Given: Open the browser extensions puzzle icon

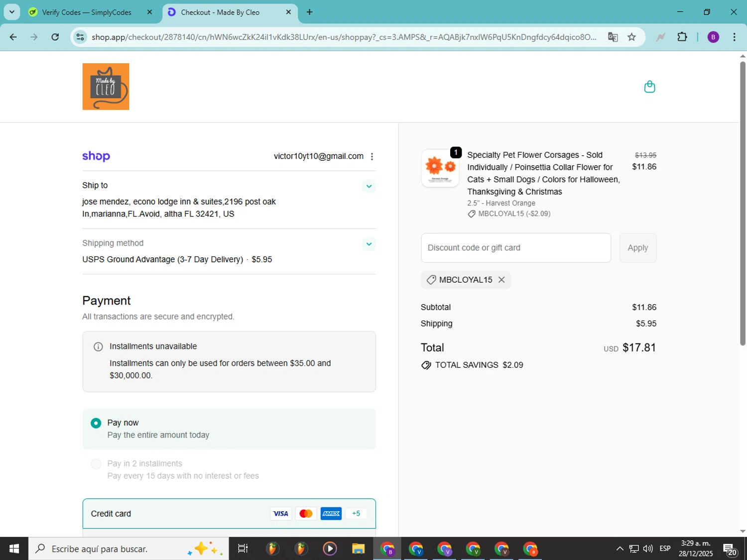Looking at the screenshot, I should 682,37.
